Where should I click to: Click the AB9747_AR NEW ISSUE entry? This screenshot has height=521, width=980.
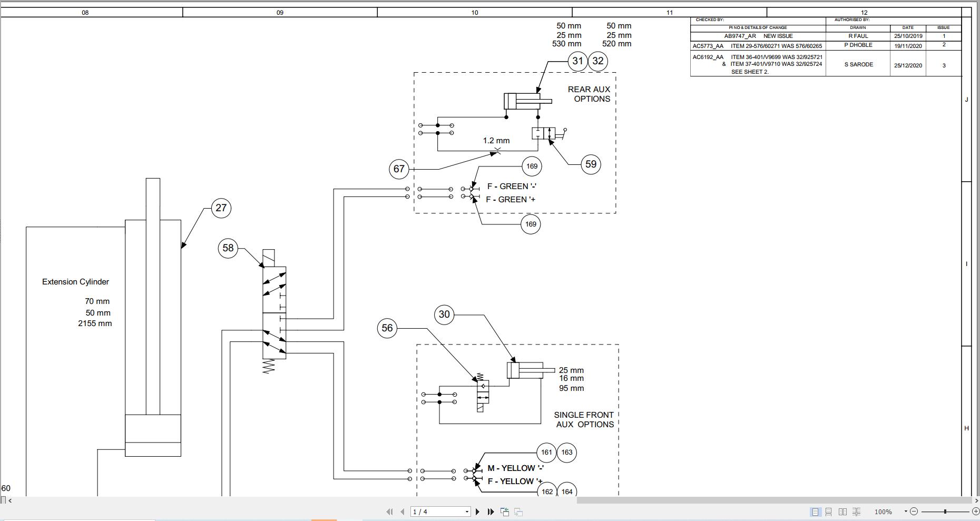758,36
